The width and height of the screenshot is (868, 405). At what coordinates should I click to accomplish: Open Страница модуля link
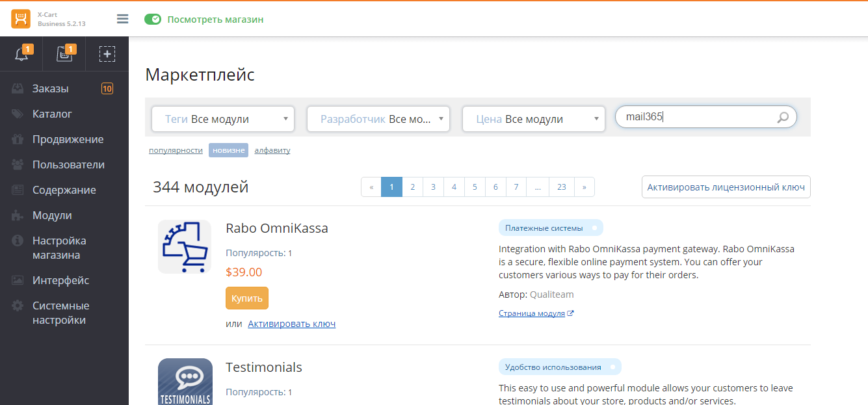click(536, 313)
